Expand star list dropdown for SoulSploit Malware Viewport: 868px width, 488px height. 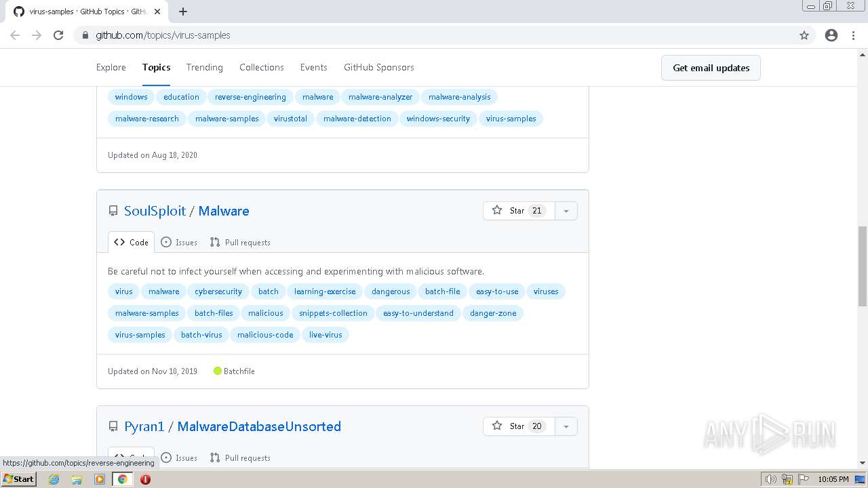click(x=566, y=211)
